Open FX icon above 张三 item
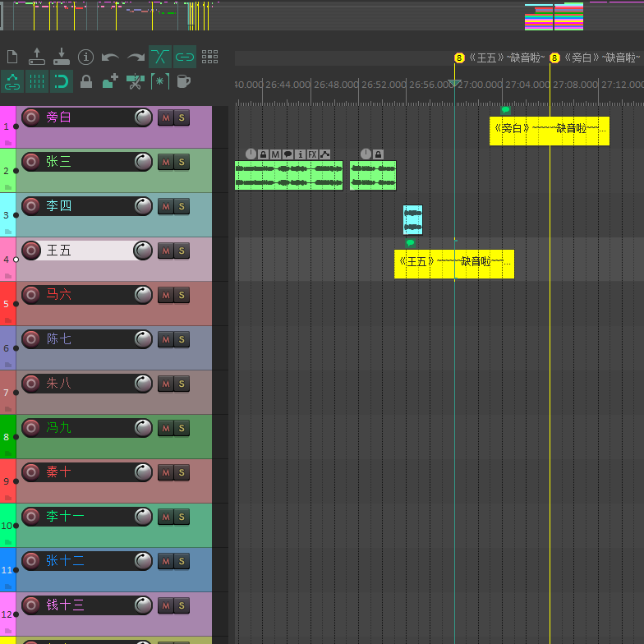This screenshot has height=644, width=644. (x=312, y=154)
